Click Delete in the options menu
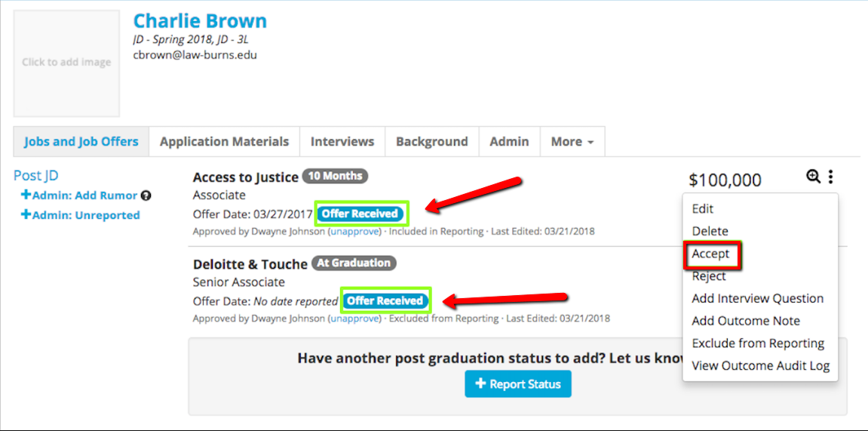The width and height of the screenshot is (868, 431). pos(710,232)
